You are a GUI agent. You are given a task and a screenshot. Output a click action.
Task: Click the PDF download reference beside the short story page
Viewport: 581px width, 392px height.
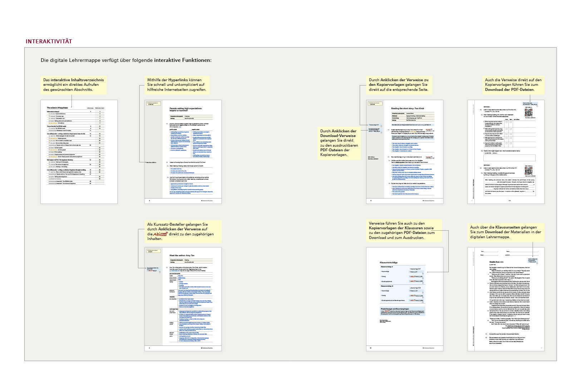[375, 131]
